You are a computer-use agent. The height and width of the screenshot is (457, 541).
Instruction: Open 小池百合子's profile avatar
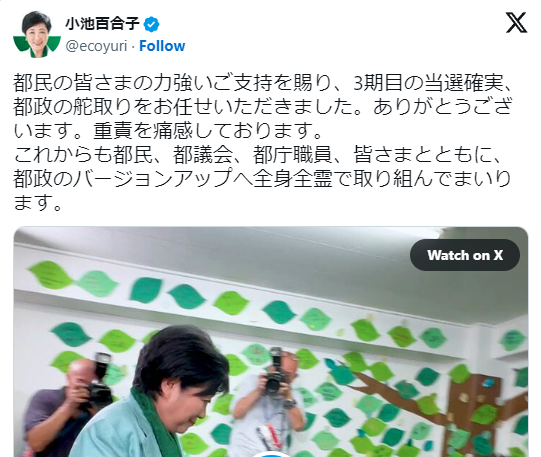37,34
